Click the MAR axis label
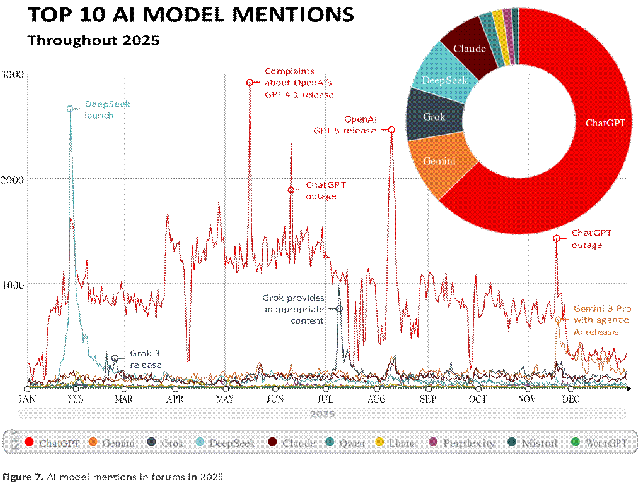640x483 pixels. pyautogui.click(x=123, y=398)
